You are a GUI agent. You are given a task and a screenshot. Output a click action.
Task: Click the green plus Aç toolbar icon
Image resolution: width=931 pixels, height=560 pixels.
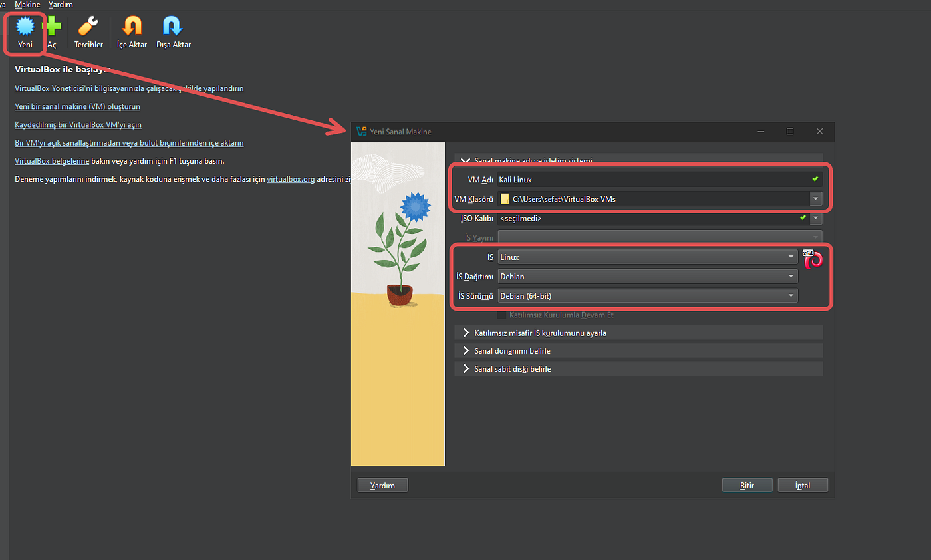52,27
